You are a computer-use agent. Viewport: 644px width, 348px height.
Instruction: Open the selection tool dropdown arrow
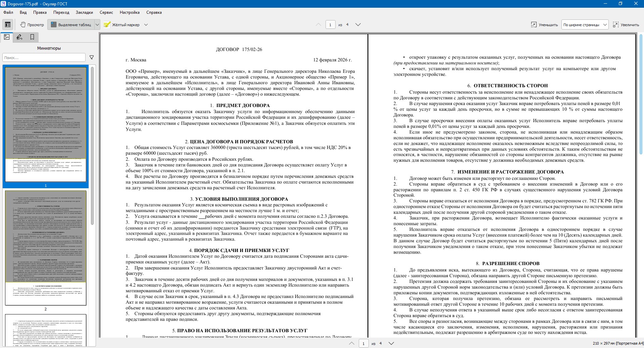click(x=97, y=24)
